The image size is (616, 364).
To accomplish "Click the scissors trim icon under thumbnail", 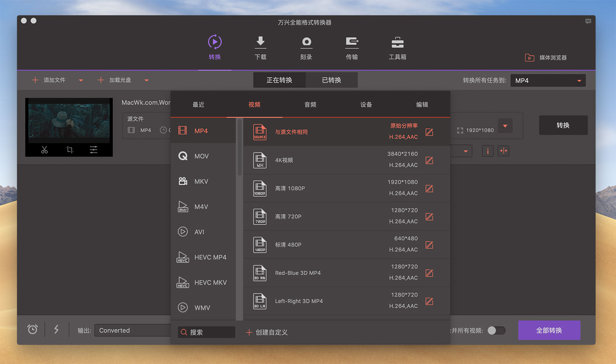I will (x=44, y=150).
